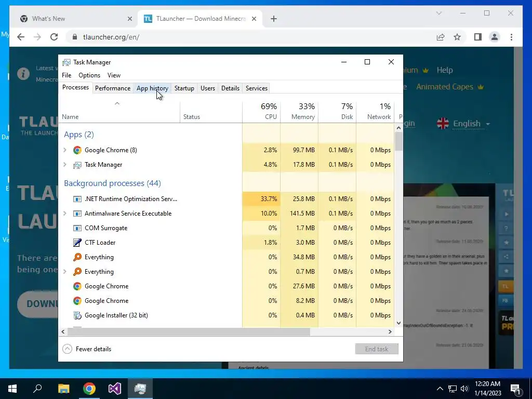Expand Antimalware Service Executable entry
This screenshot has width=532, height=399.
tap(65, 214)
